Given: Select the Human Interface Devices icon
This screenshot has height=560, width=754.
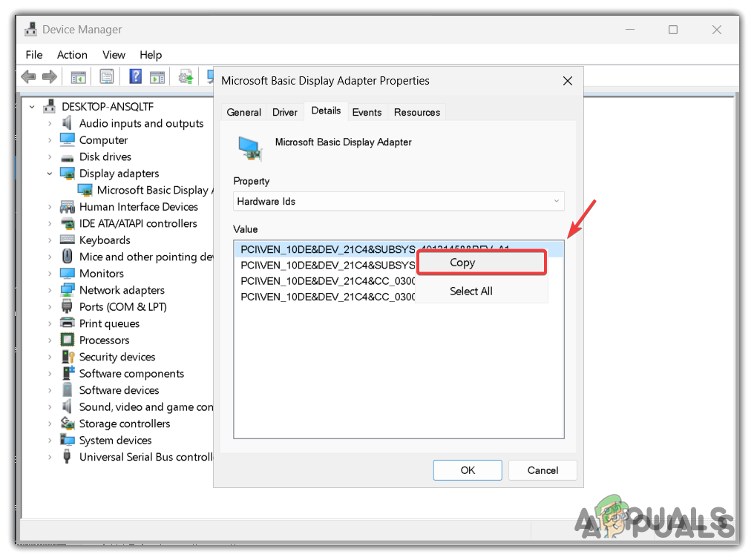Looking at the screenshot, I should pyautogui.click(x=68, y=207).
